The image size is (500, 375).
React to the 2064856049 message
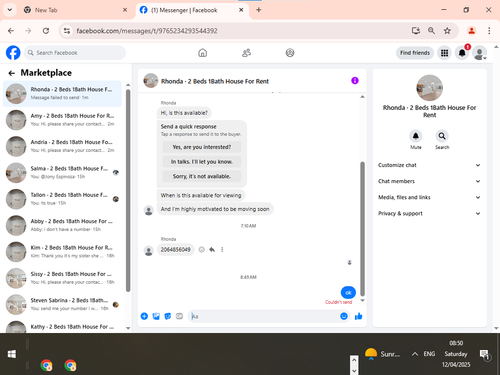pos(202,249)
